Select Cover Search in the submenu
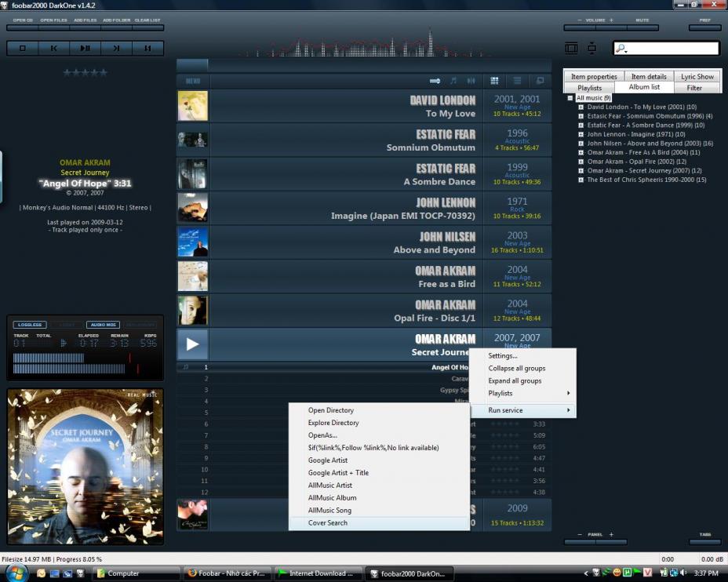The image size is (728, 582). [379, 522]
